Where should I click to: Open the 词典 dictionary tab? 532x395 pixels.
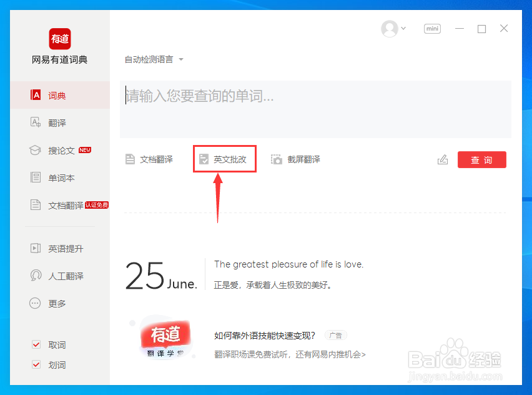coord(60,95)
